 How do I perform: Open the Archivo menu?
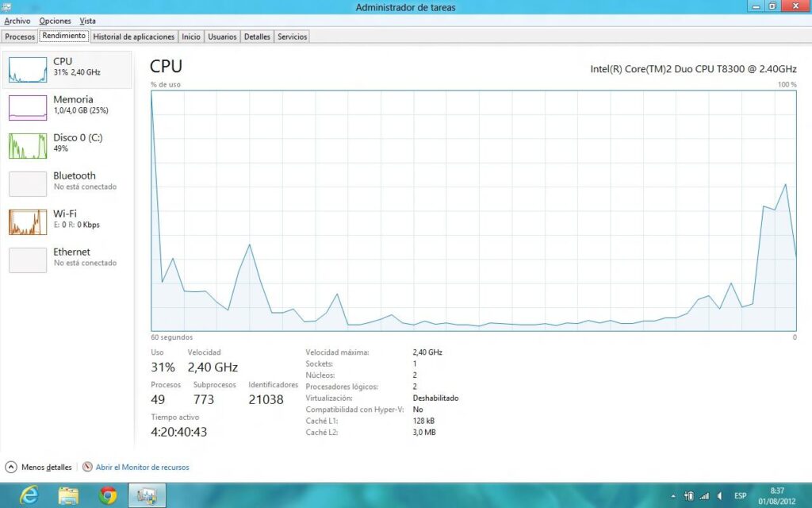[x=17, y=21]
